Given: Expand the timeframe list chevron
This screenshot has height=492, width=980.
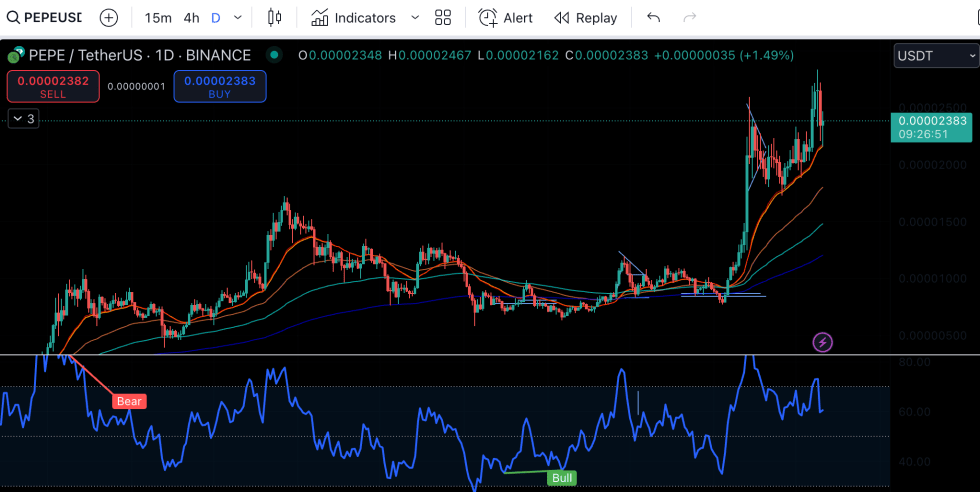Looking at the screenshot, I should 238,18.
